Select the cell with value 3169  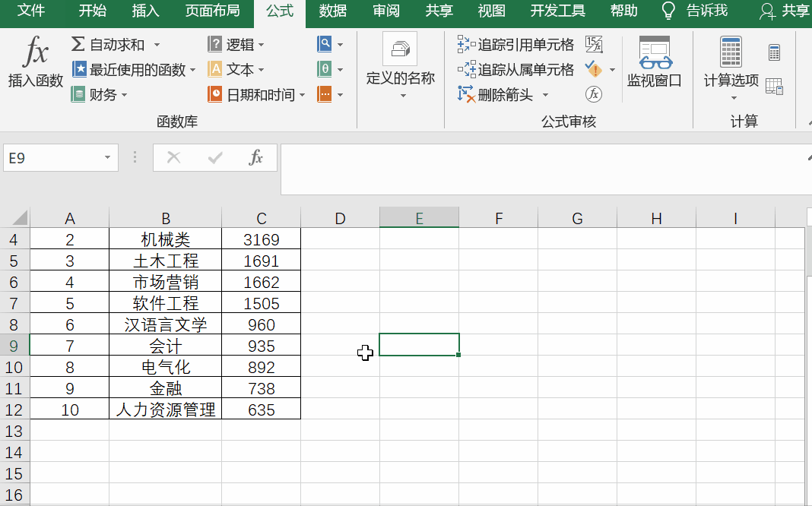(x=261, y=239)
